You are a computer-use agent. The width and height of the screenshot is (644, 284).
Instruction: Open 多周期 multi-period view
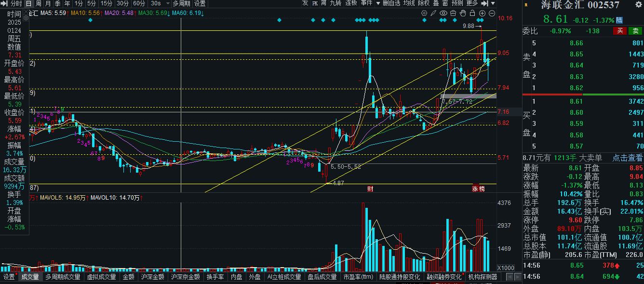coord(181,3)
